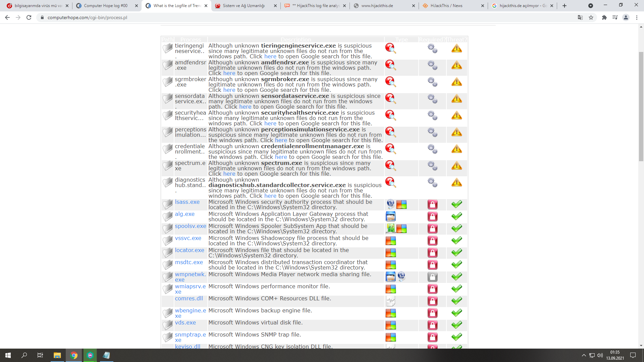Click the translate page icon in address bar
This screenshot has height=362, width=644.
click(580, 17)
